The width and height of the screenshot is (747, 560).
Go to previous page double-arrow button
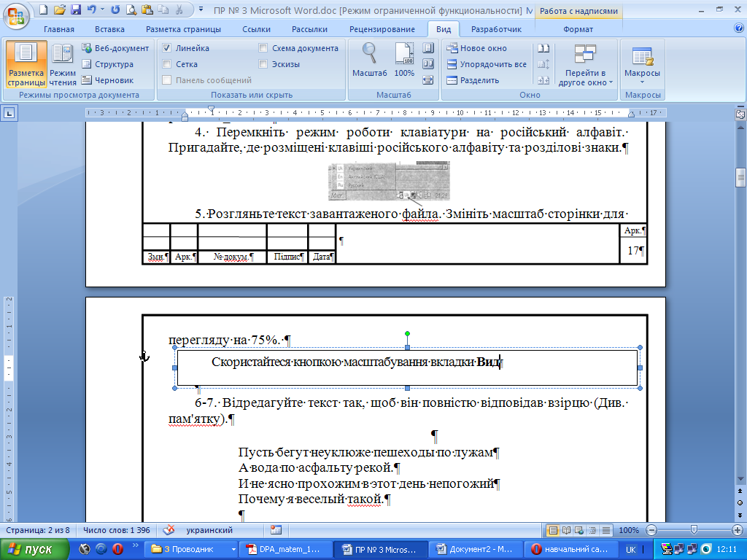click(x=740, y=491)
